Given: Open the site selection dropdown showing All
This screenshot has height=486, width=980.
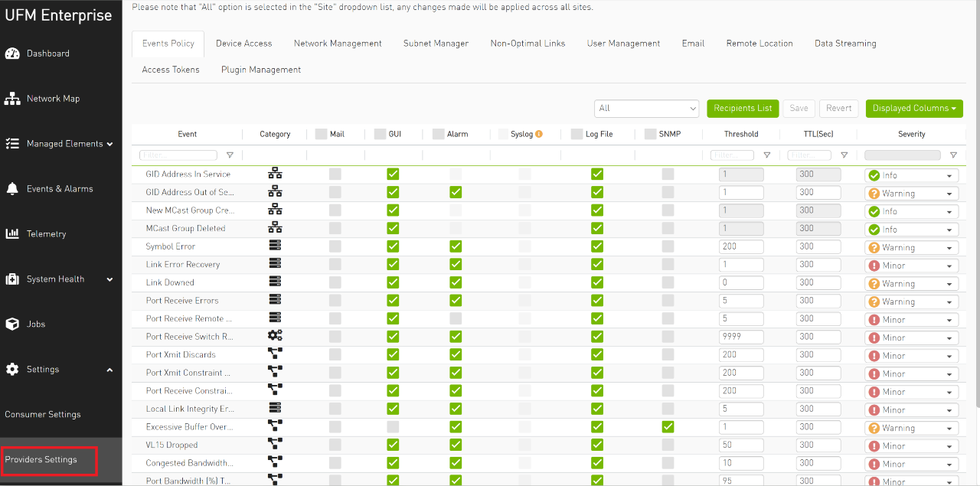Looking at the screenshot, I should pos(646,108).
